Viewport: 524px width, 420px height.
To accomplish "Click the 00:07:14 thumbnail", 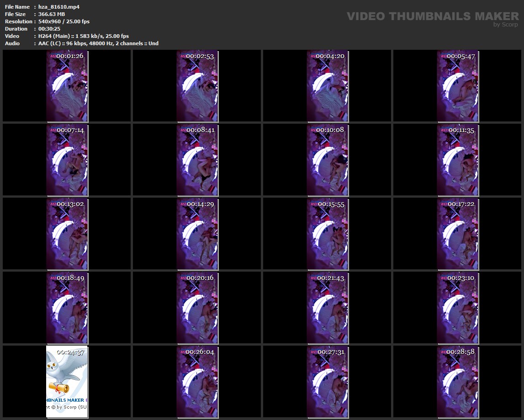I will pyautogui.click(x=67, y=160).
